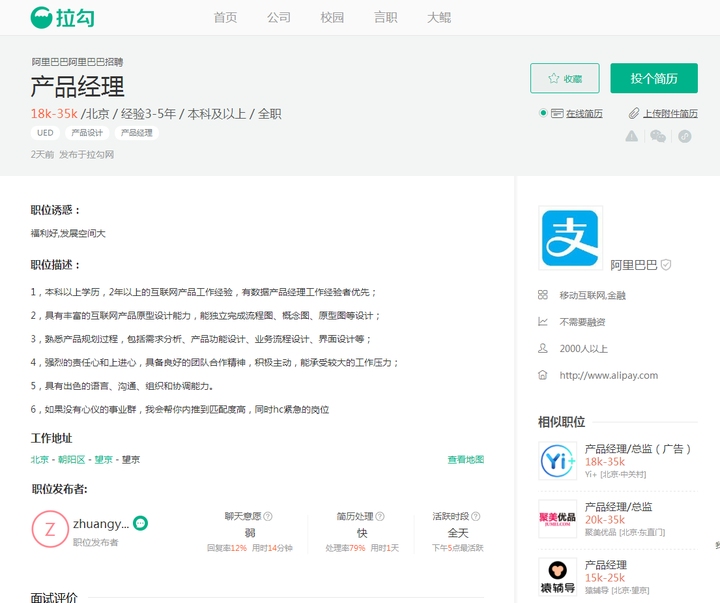Click the financing chart icon
720x603 pixels.
(x=543, y=321)
